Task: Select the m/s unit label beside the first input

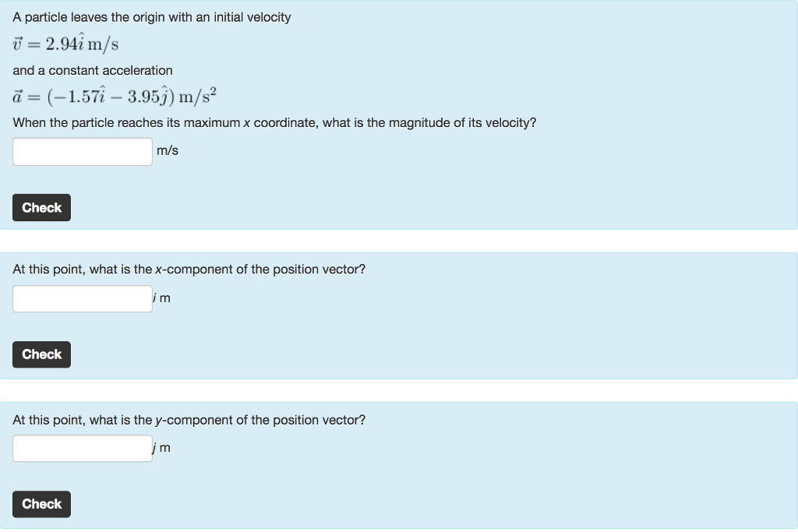Action: 168,150
